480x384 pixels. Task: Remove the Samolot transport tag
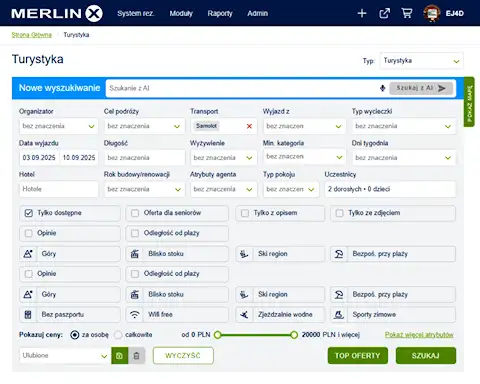pos(249,126)
